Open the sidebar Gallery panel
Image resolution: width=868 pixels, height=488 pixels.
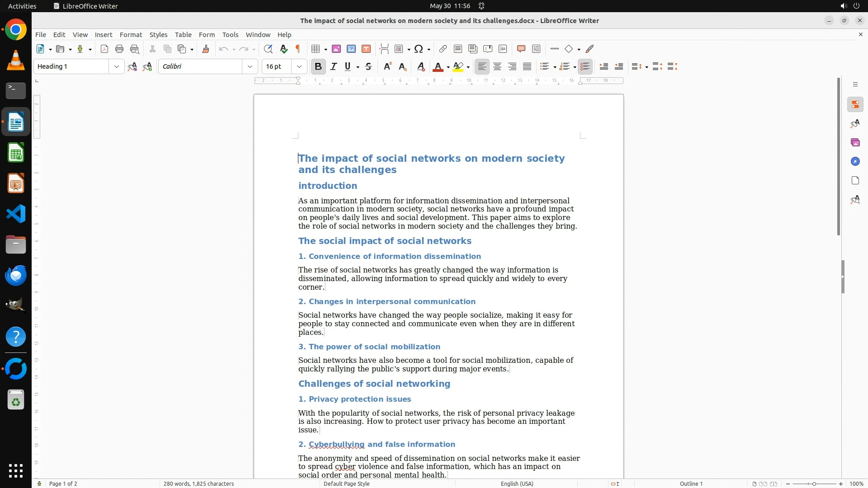(855, 143)
